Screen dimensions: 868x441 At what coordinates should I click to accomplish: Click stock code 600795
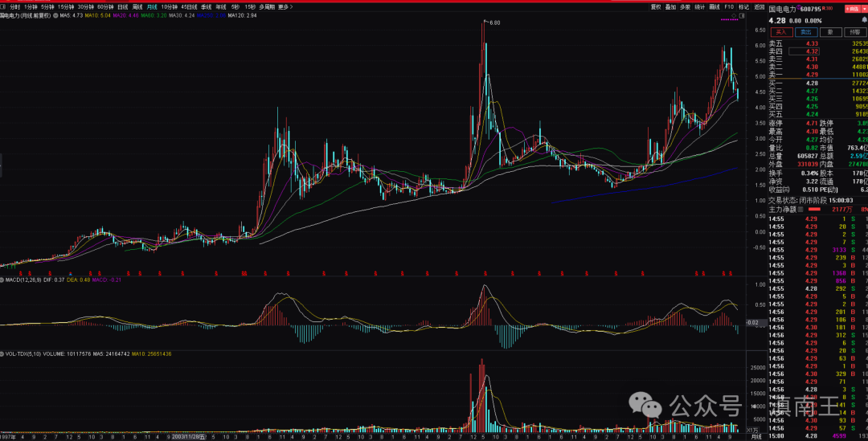point(810,9)
